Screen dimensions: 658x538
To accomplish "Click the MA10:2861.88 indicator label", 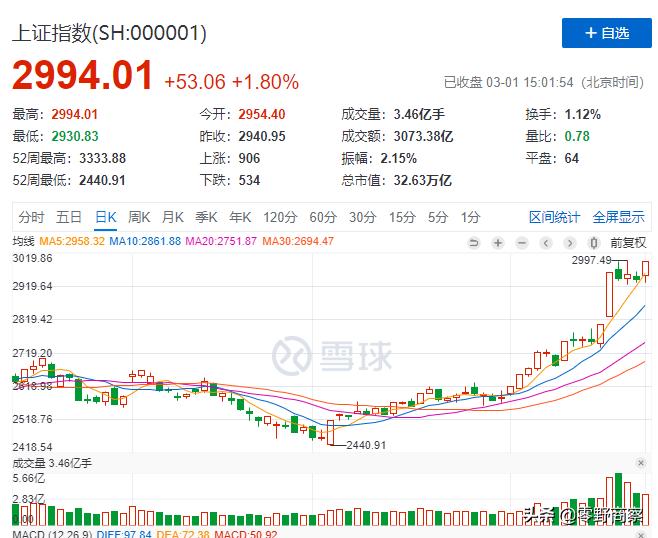I will [x=145, y=241].
